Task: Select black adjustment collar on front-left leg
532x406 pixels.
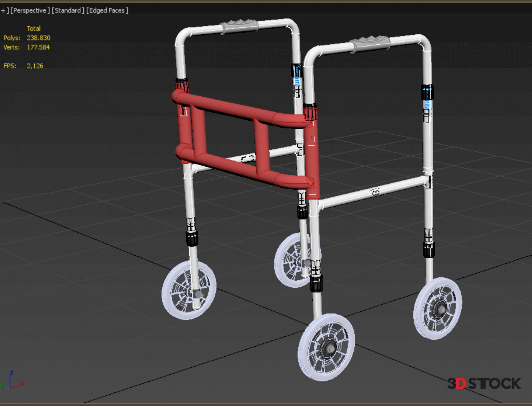Action: pyautogui.click(x=192, y=238)
